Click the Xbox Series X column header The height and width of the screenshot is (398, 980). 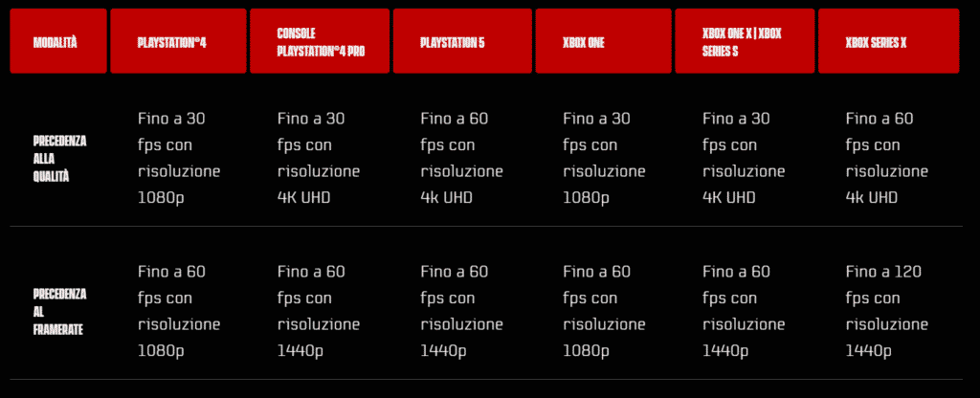888,41
